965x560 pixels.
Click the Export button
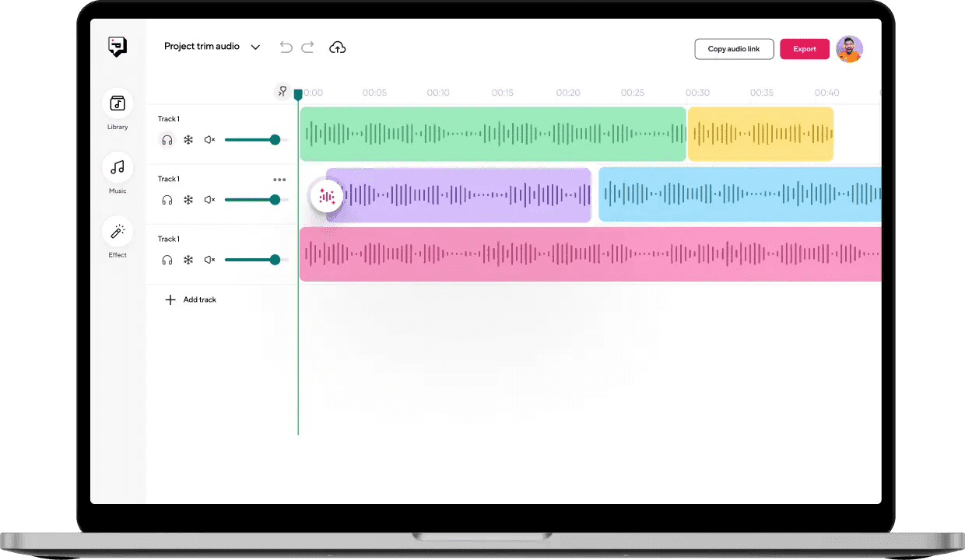805,48
